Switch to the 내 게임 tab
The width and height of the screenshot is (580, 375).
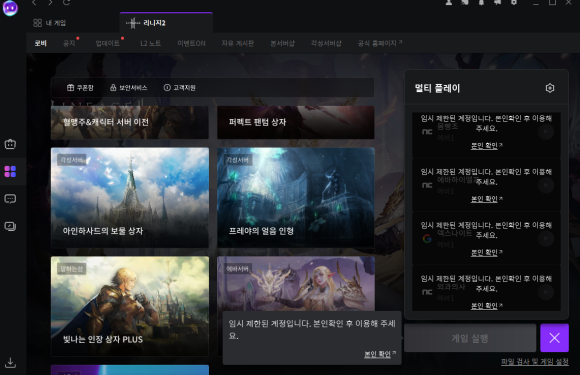click(50, 23)
